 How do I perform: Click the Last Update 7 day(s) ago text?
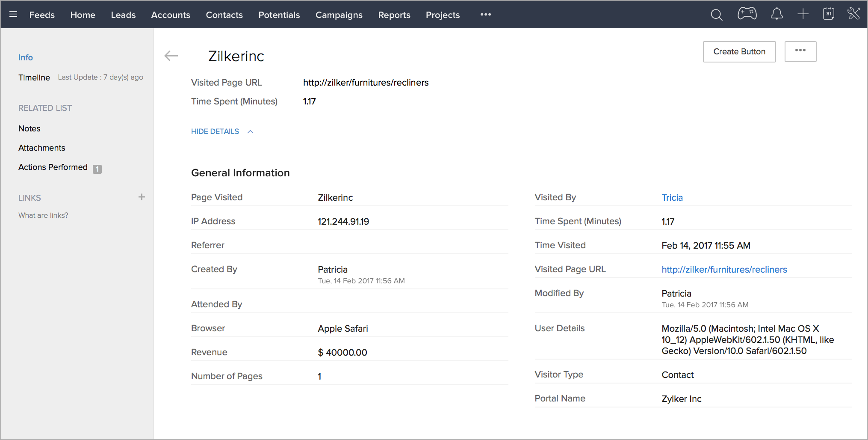[100, 77]
